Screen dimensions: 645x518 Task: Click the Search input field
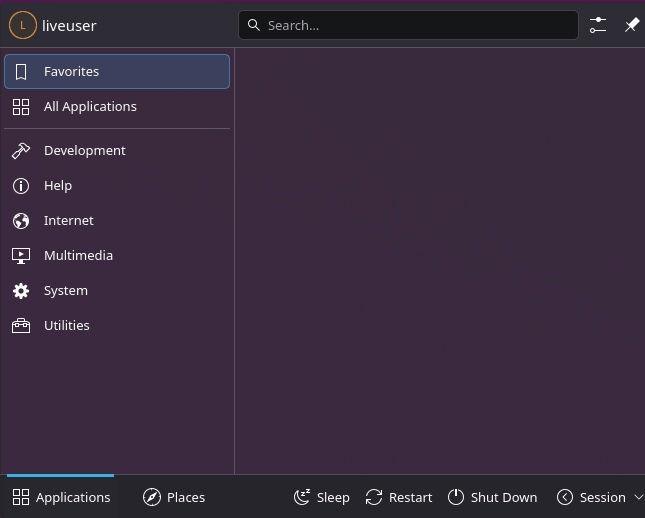tap(408, 25)
